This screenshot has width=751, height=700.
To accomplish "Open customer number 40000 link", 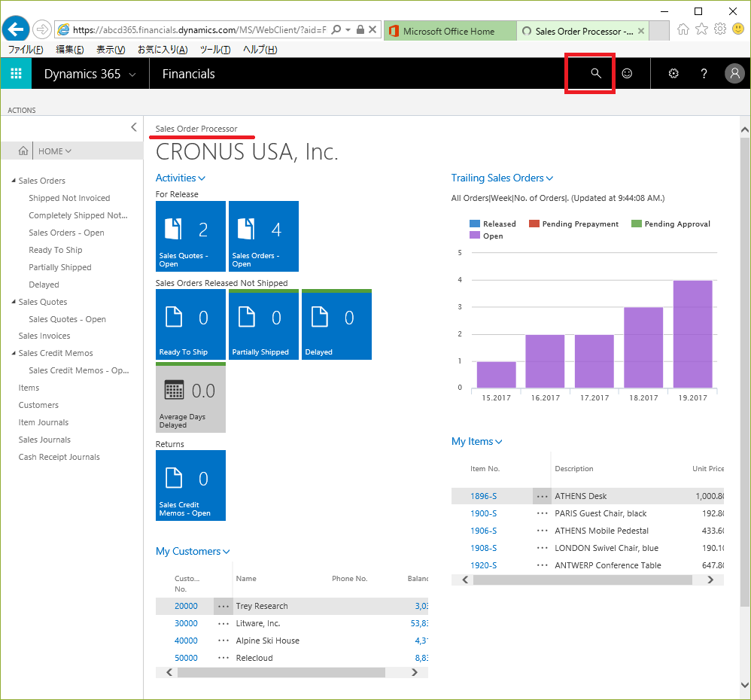I will pyautogui.click(x=186, y=641).
